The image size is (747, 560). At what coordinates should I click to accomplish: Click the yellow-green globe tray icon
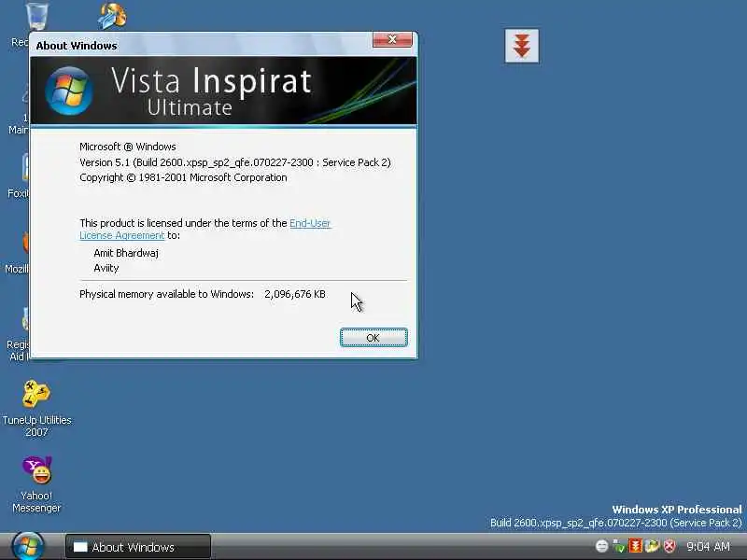[x=652, y=546]
